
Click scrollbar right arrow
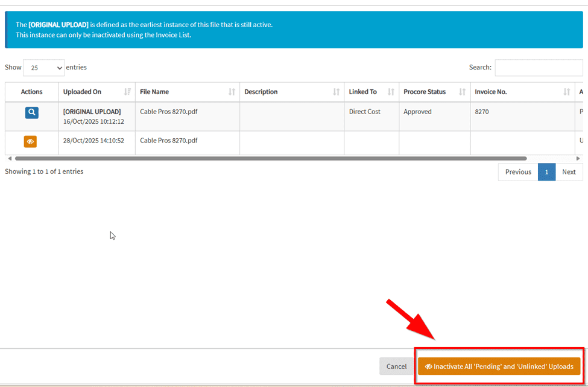click(x=579, y=159)
